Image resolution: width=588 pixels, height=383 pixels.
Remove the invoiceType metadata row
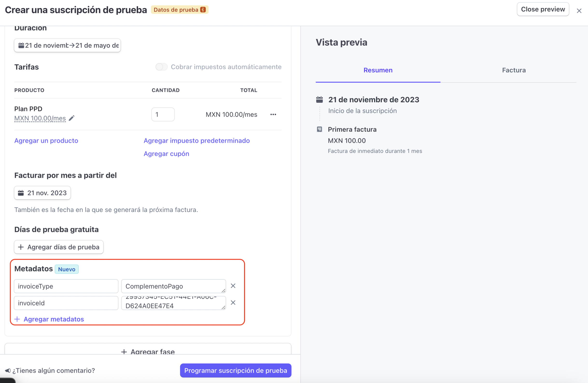pos(233,286)
